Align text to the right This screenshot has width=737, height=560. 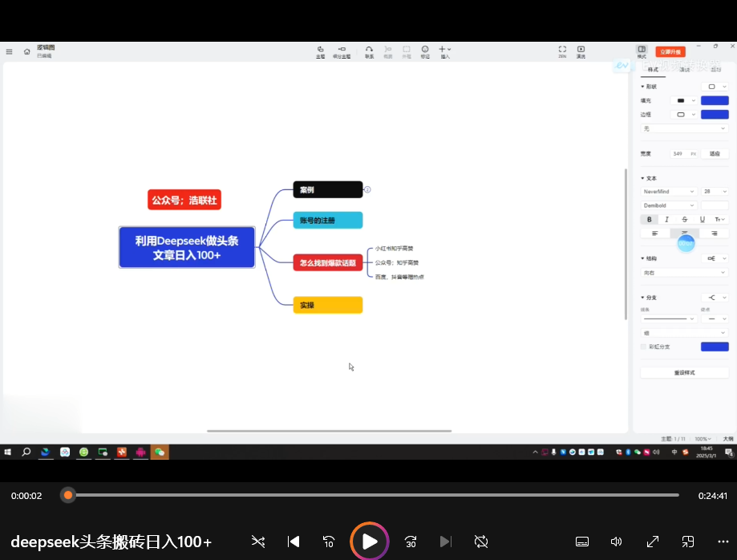[x=714, y=233]
